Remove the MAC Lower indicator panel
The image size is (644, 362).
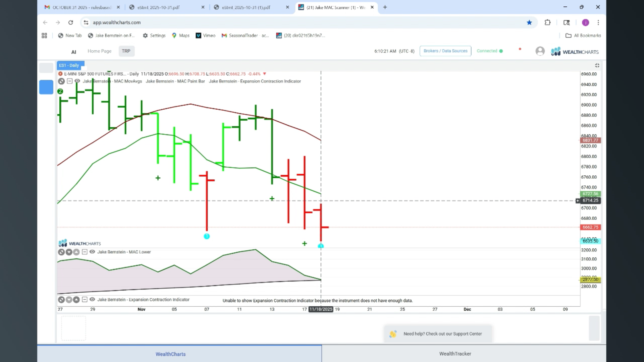tap(61, 252)
